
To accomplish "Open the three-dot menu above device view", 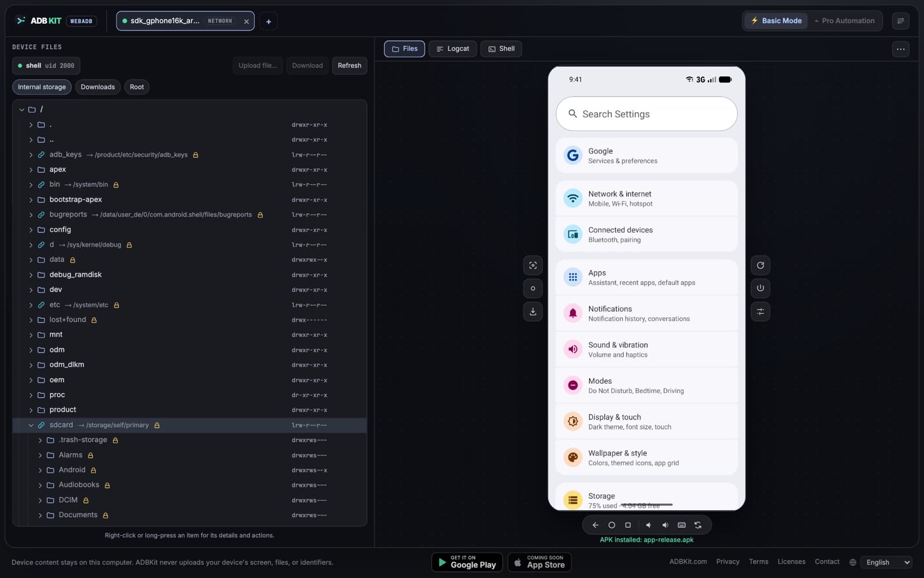I will 900,49.
